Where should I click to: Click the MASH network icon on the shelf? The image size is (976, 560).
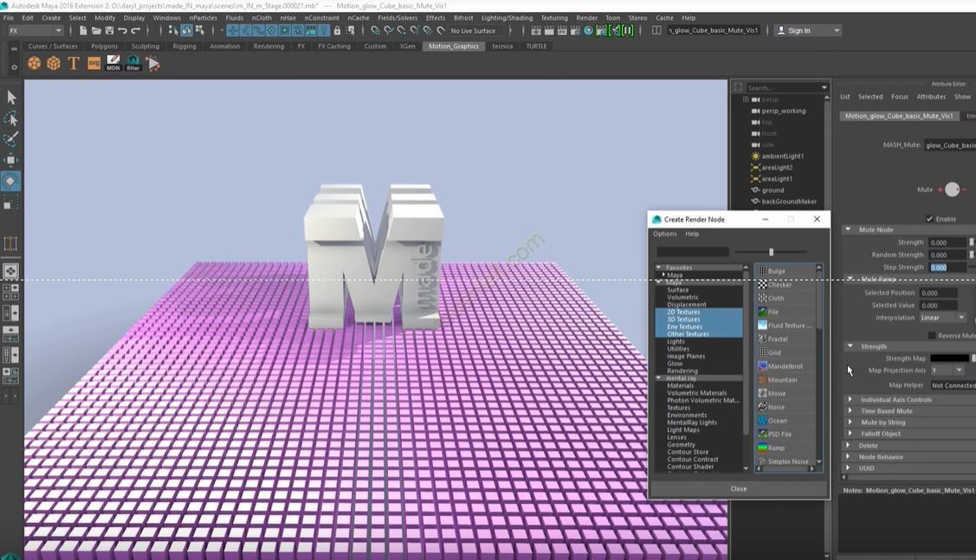tap(33, 62)
